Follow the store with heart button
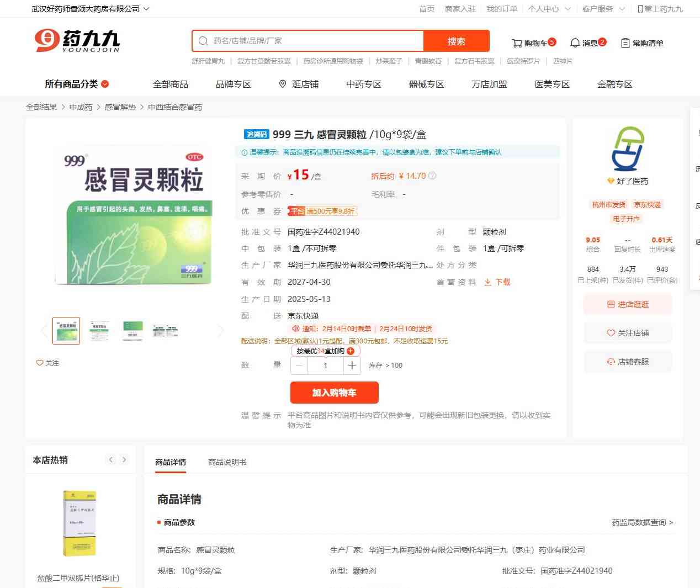Screen dimensions: 700x588 [x=628, y=333]
